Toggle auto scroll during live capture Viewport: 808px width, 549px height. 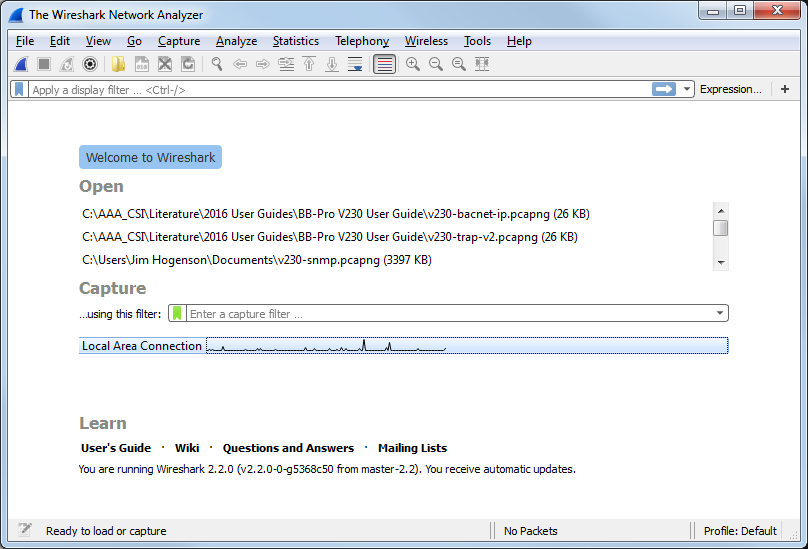[x=355, y=64]
